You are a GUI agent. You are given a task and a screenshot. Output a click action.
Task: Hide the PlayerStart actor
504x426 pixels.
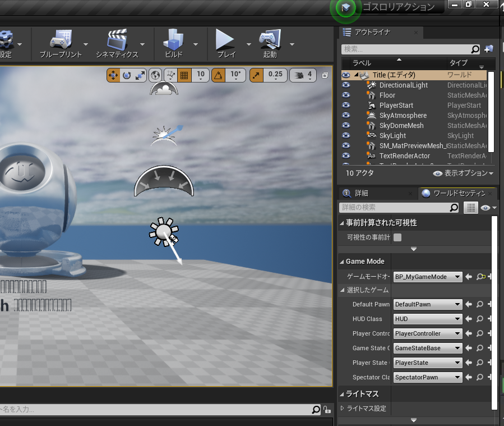pyautogui.click(x=346, y=105)
